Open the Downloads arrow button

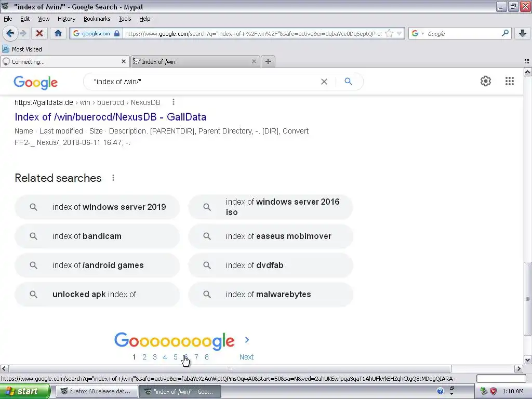coord(523,33)
